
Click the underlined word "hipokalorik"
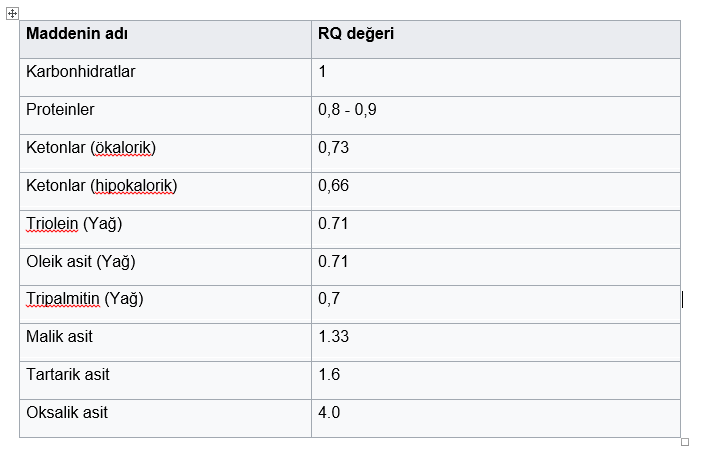pyautogui.click(x=134, y=186)
